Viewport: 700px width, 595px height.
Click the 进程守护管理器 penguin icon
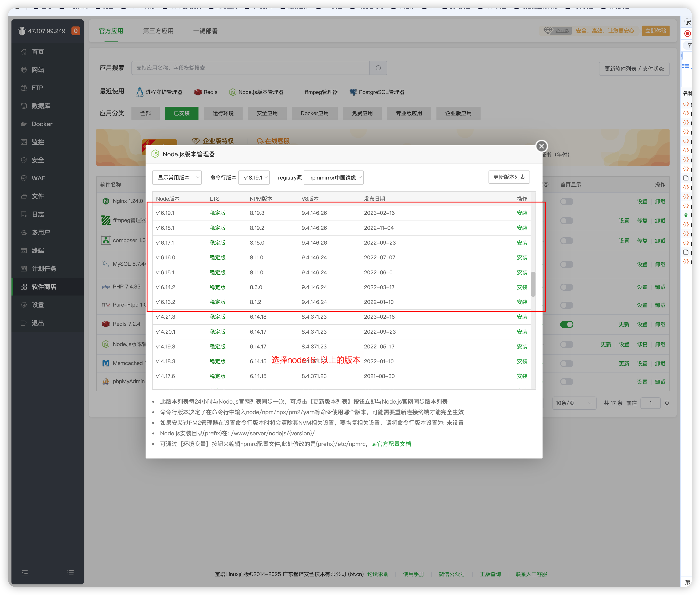[140, 92]
